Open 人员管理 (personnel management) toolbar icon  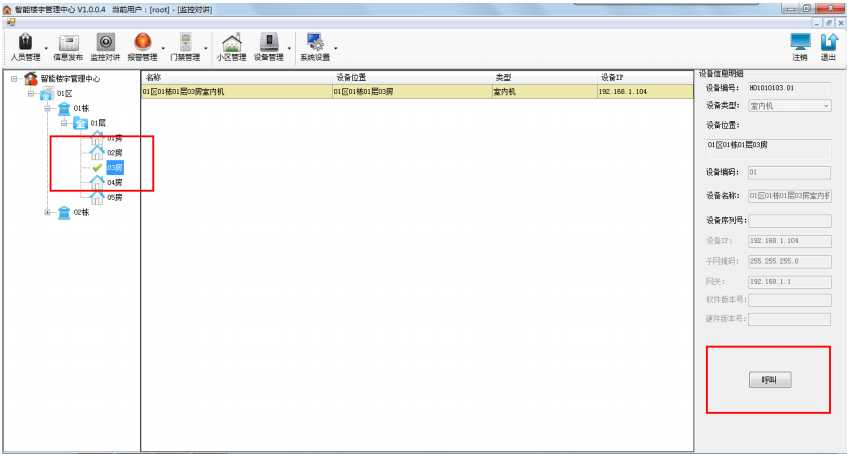(x=25, y=44)
